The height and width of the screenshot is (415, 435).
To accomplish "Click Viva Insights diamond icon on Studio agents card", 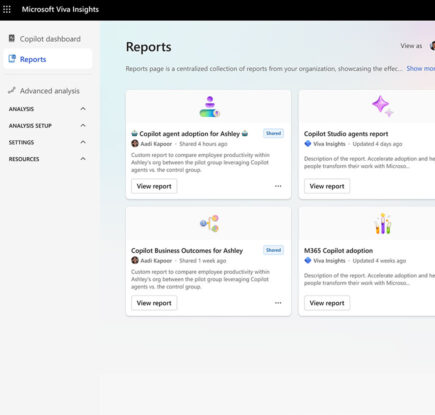I will click(308, 144).
